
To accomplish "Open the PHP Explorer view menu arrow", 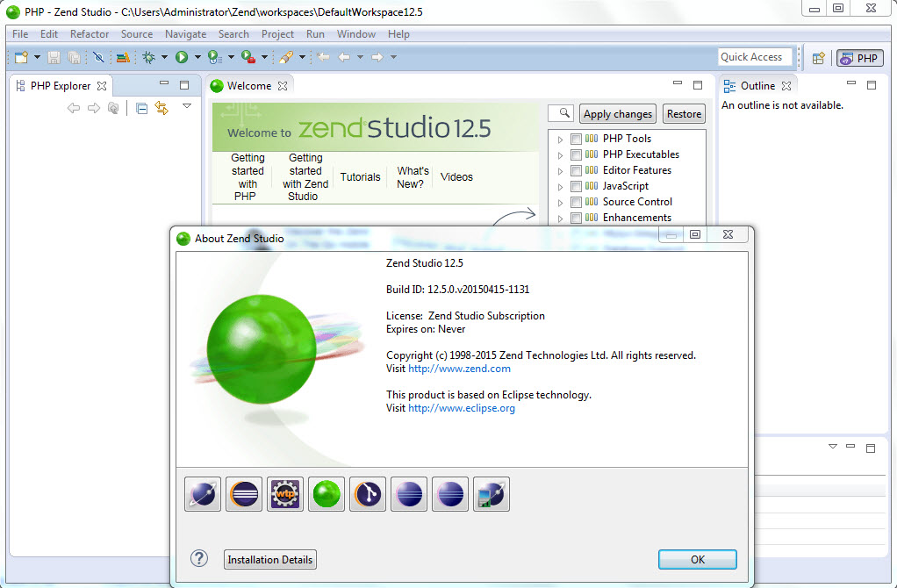I will [x=186, y=106].
